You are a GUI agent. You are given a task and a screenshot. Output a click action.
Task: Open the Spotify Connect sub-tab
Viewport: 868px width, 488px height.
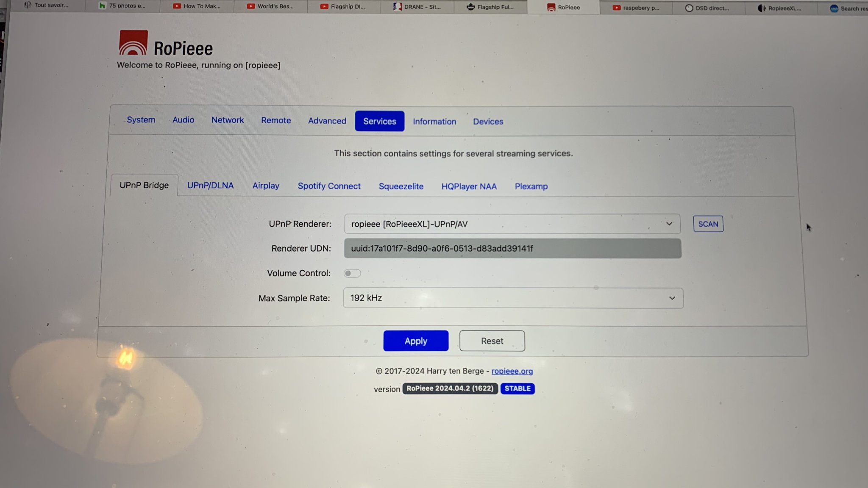(x=329, y=186)
